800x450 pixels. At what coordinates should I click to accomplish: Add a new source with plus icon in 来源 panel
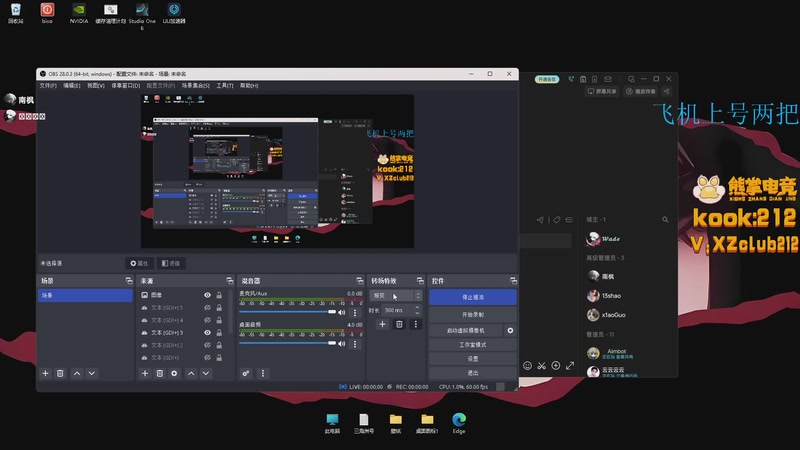coord(145,373)
